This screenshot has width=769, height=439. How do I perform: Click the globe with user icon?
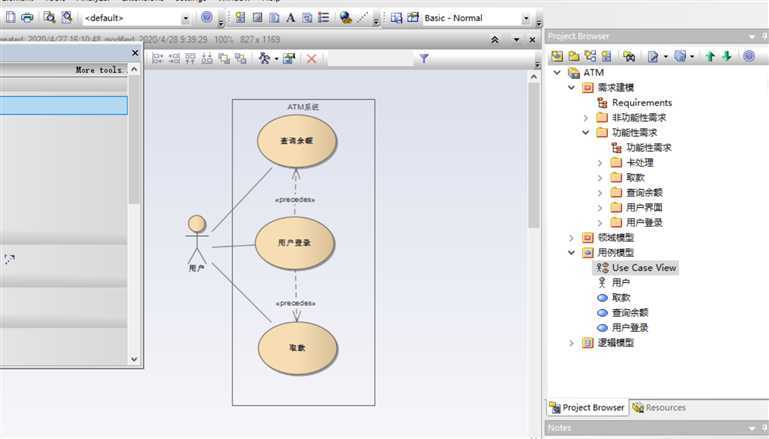coord(346,18)
